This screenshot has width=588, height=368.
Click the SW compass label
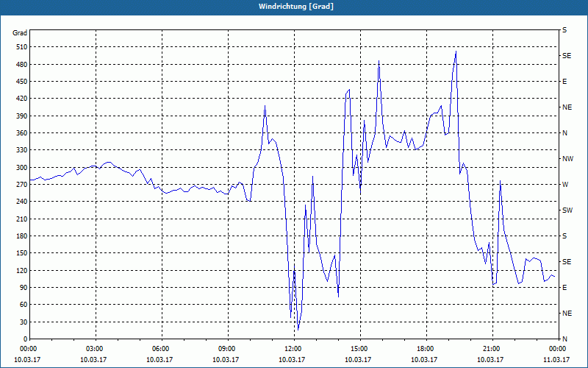[x=567, y=210]
